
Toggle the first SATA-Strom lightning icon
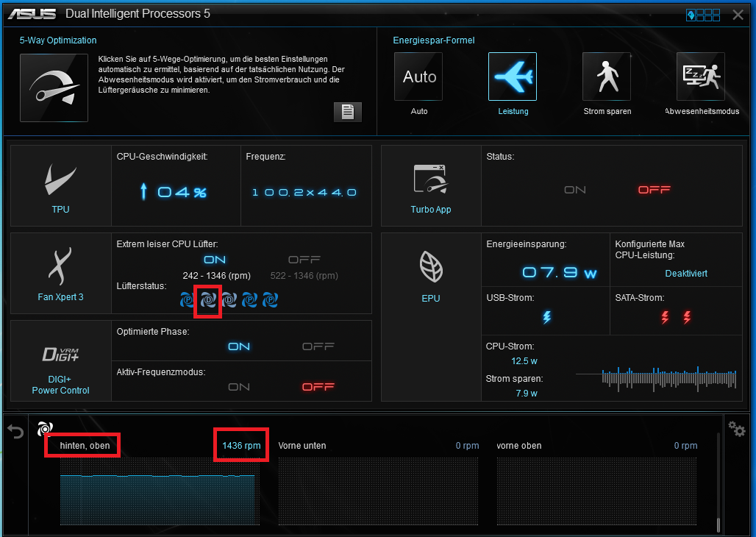click(666, 317)
